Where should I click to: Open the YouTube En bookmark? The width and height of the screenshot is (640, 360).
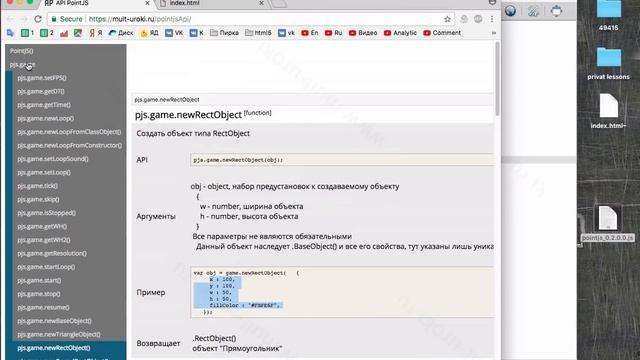310,33
